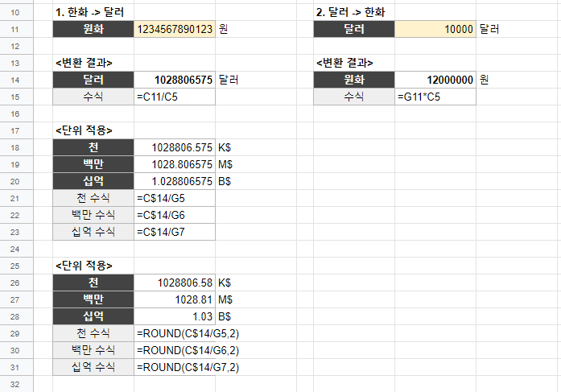Select the won input cell 1234567890123

pyautogui.click(x=175, y=29)
